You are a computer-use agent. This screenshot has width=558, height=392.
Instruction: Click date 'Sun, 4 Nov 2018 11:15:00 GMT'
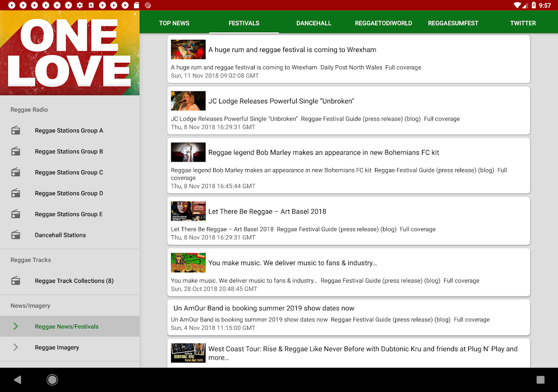tap(213, 328)
